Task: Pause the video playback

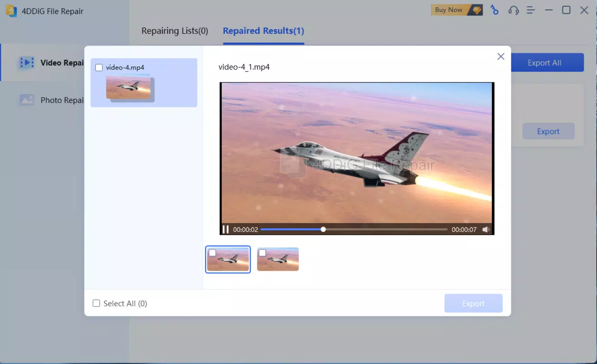Action: (225, 230)
